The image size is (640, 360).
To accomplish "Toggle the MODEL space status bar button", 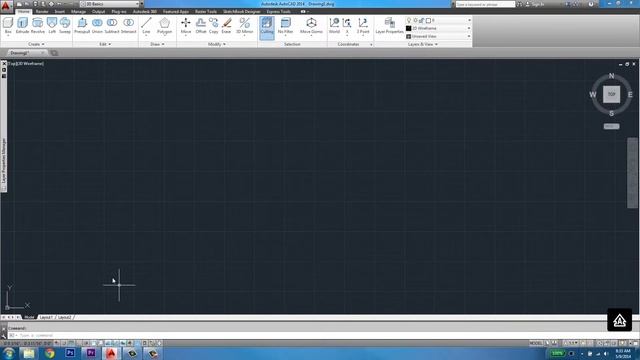I will click(536, 343).
